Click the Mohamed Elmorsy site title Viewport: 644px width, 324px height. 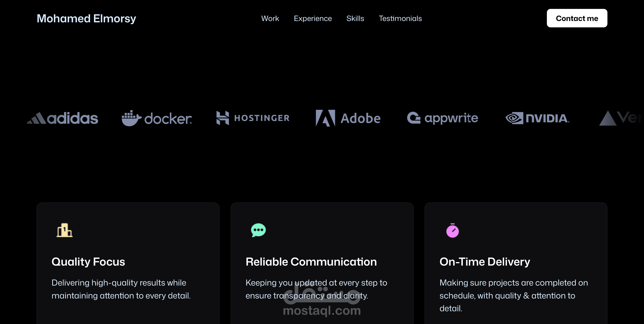point(86,18)
